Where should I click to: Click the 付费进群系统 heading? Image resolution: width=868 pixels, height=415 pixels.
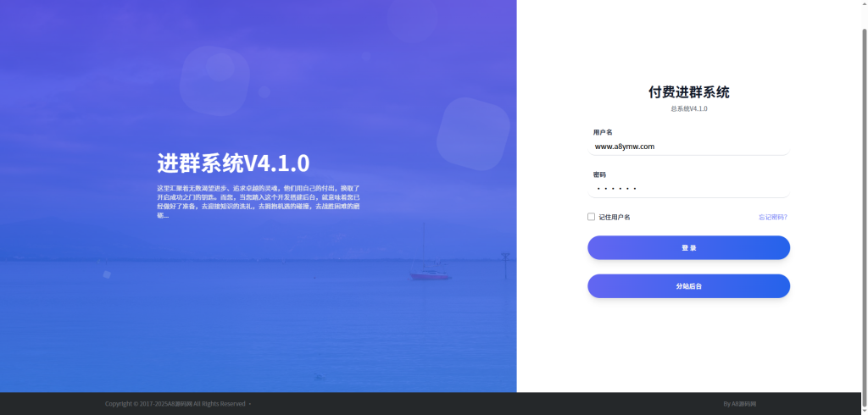click(688, 91)
